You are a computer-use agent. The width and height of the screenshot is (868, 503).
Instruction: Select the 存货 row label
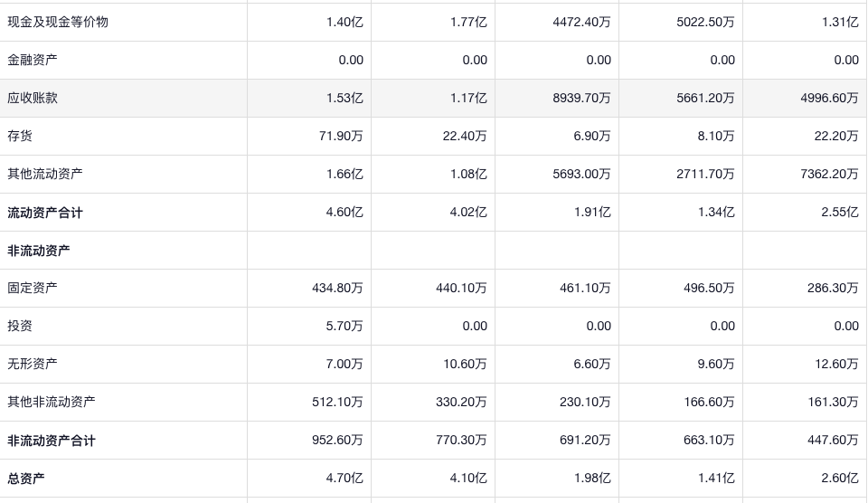pos(20,136)
